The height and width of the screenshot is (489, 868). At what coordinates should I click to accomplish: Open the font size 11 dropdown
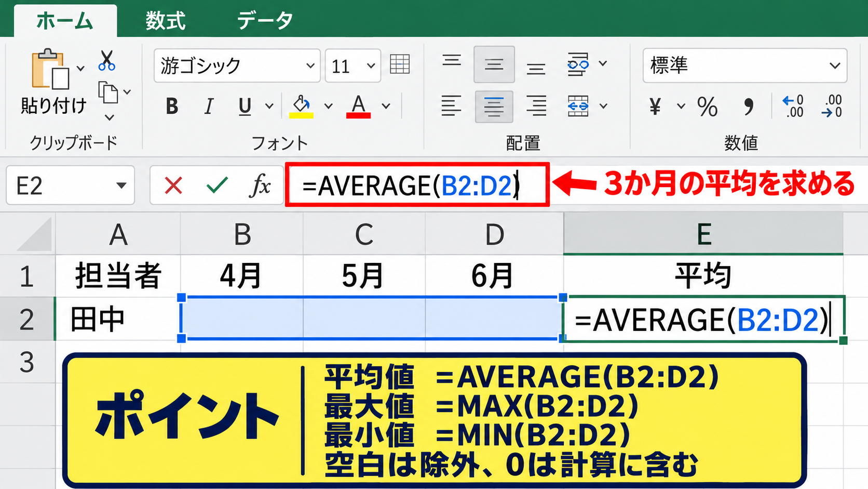tap(371, 66)
